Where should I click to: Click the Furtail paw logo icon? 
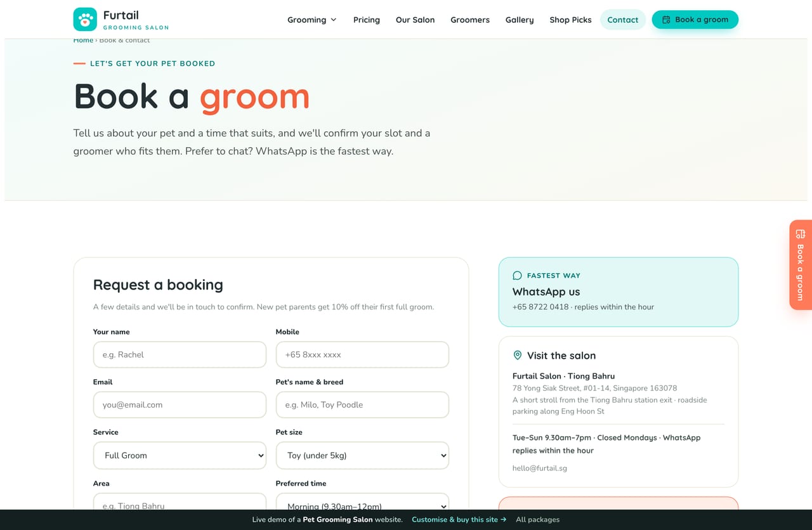coord(85,20)
